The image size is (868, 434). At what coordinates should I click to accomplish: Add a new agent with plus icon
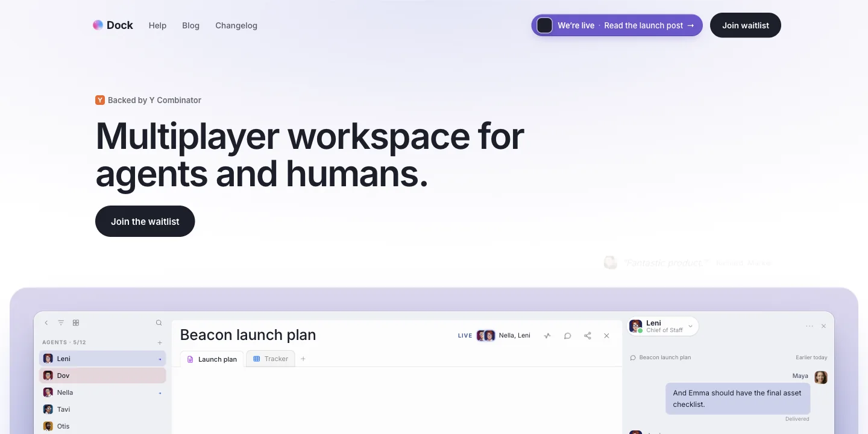coord(160,342)
